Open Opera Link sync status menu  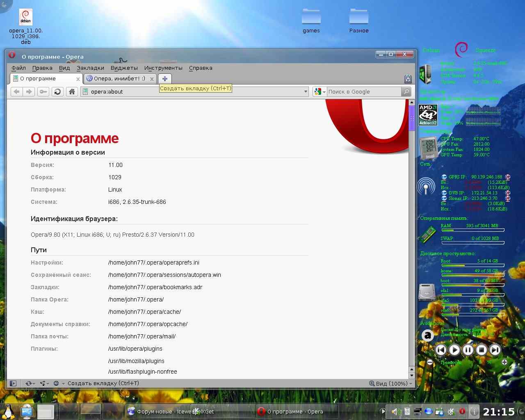coord(30,383)
